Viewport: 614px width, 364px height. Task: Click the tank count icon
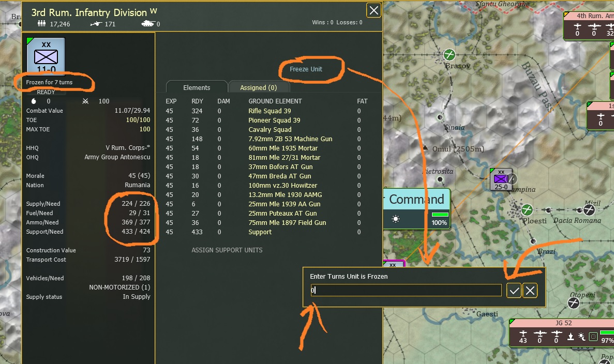(x=147, y=24)
